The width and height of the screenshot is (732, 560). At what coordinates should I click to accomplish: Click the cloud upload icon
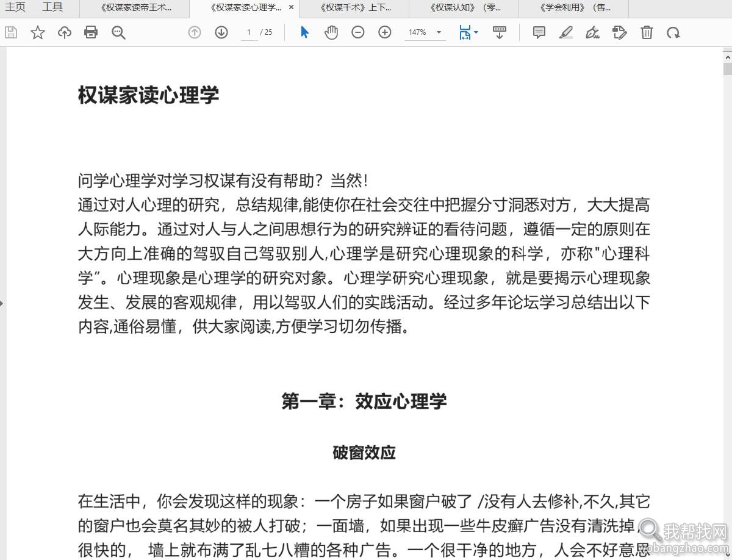point(65,32)
